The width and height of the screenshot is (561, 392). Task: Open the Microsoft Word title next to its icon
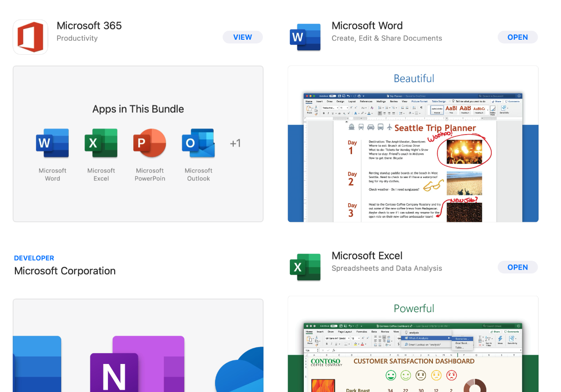(367, 26)
